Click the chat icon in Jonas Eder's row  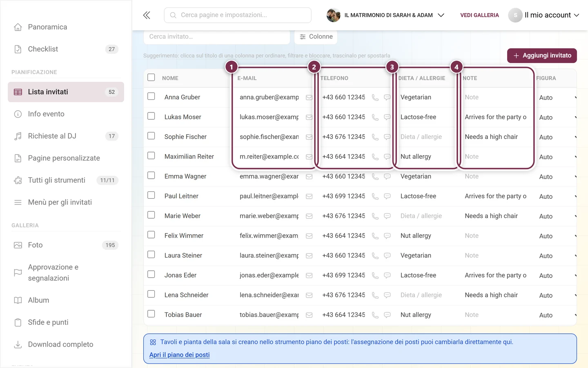[x=387, y=276]
